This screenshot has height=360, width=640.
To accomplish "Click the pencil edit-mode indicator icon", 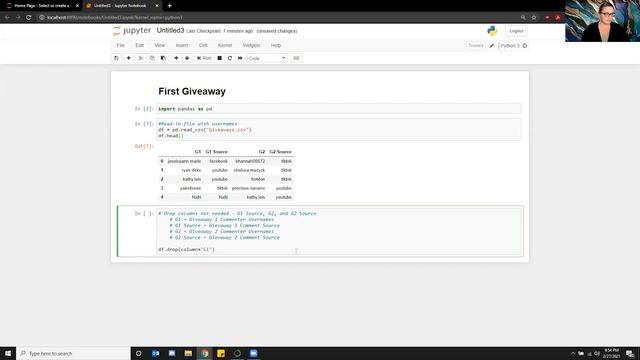I will coord(491,46).
